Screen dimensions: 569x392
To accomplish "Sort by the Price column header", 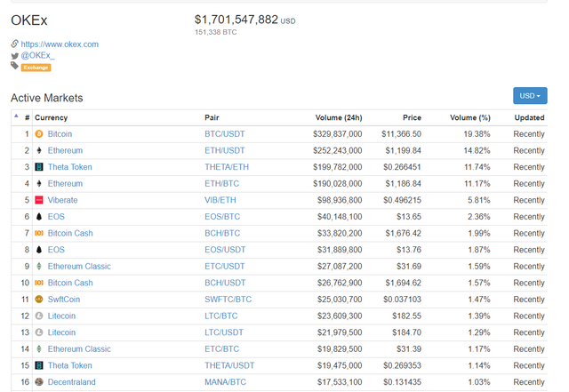I will (x=412, y=117).
